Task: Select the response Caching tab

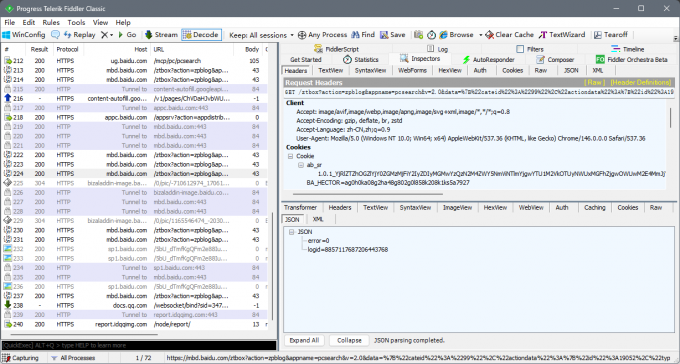Action: (594, 208)
